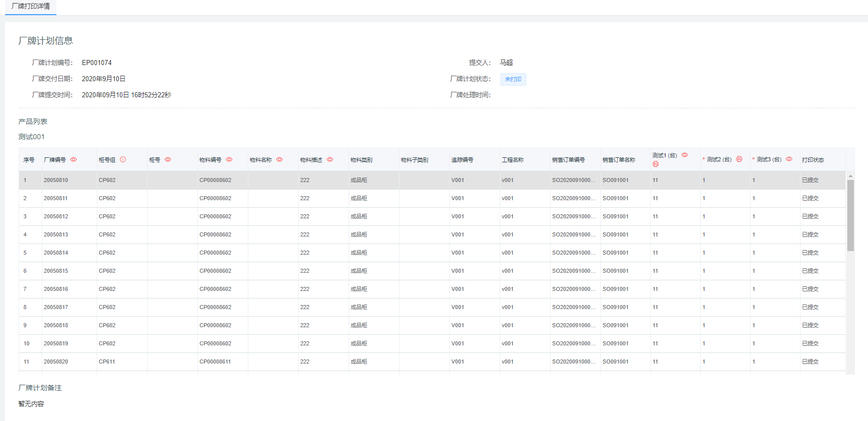
Task: Toggle the eye icon on 测试1 (台)
Action: click(x=685, y=155)
